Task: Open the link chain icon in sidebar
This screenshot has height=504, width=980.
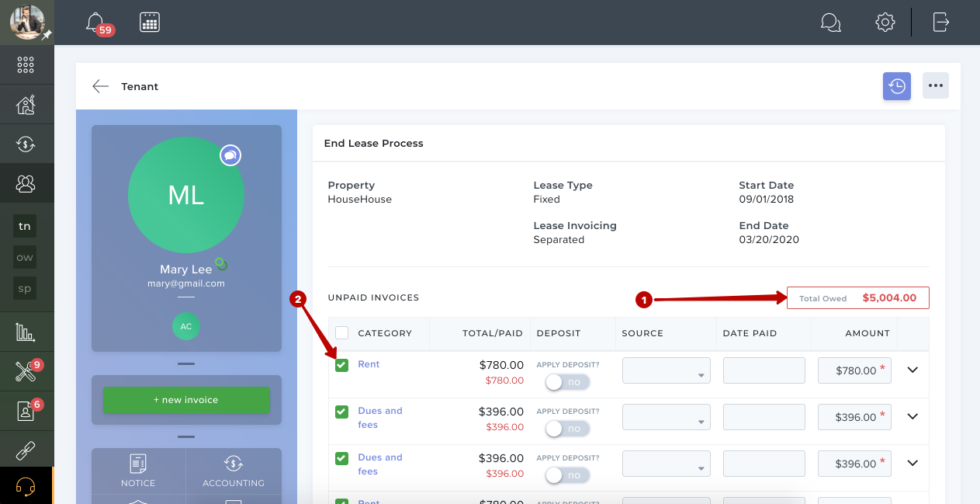Action: (26, 450)
